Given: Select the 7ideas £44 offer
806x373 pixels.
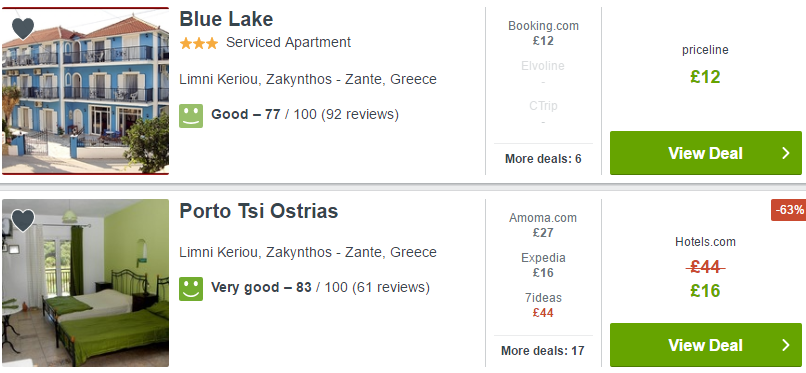Looking at the screenshot, I should click(x=543, y=305).
